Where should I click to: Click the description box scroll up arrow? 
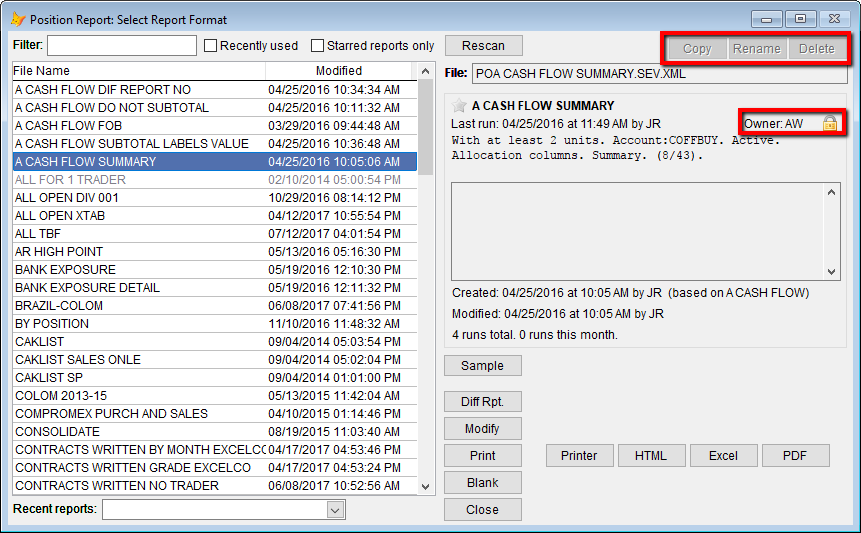click(x=831, y=192)
